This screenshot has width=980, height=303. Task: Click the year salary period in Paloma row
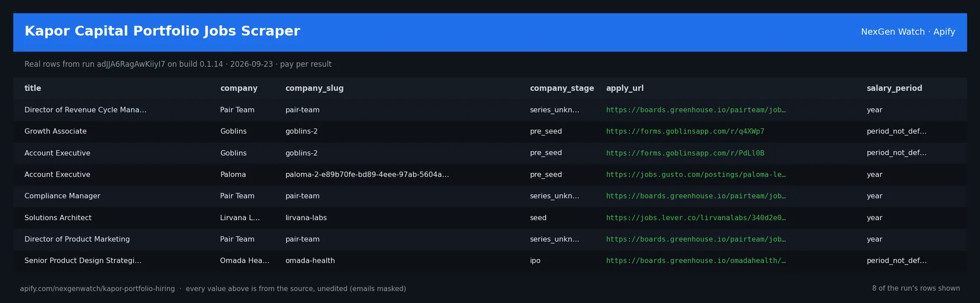[x=874, y=174]
